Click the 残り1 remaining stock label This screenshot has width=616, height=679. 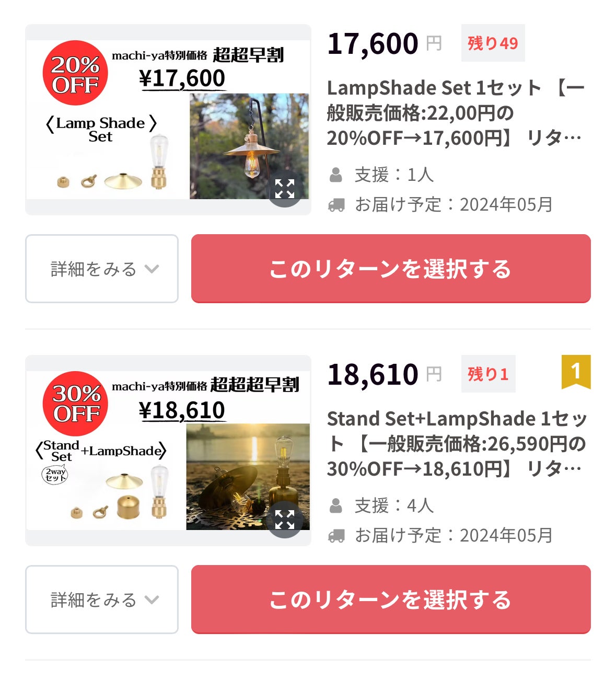tap(488, 374)
